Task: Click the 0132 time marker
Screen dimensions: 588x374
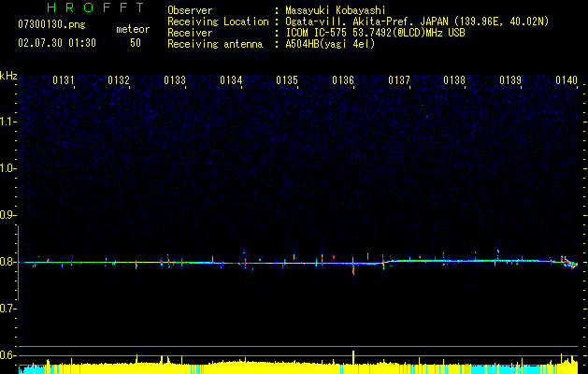Action: (x=119, y=80)
